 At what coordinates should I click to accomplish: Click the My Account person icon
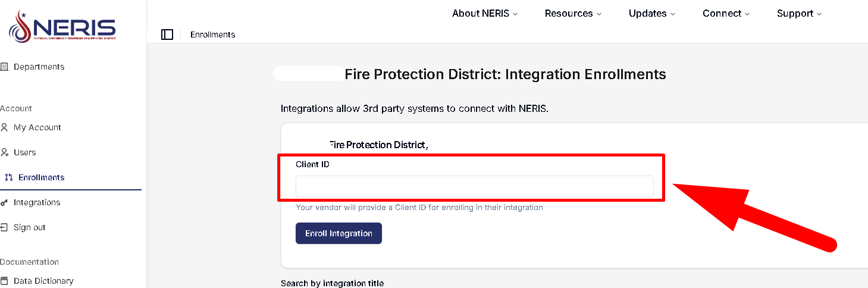click(4, 127)
